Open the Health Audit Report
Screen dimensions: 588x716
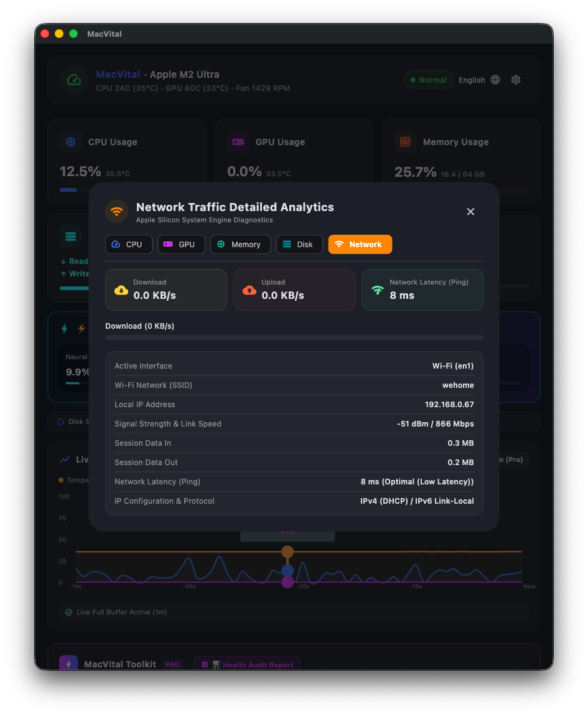247,664
